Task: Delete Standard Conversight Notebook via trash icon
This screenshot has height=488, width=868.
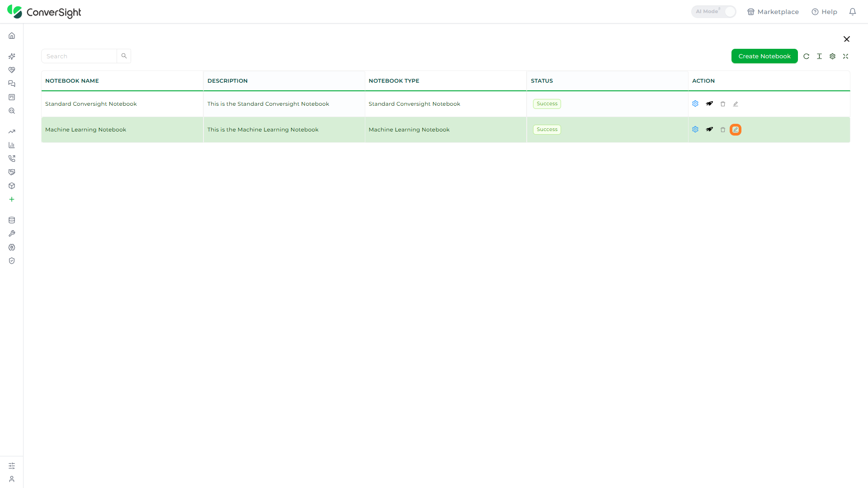Action: click(x=723, y=104)
